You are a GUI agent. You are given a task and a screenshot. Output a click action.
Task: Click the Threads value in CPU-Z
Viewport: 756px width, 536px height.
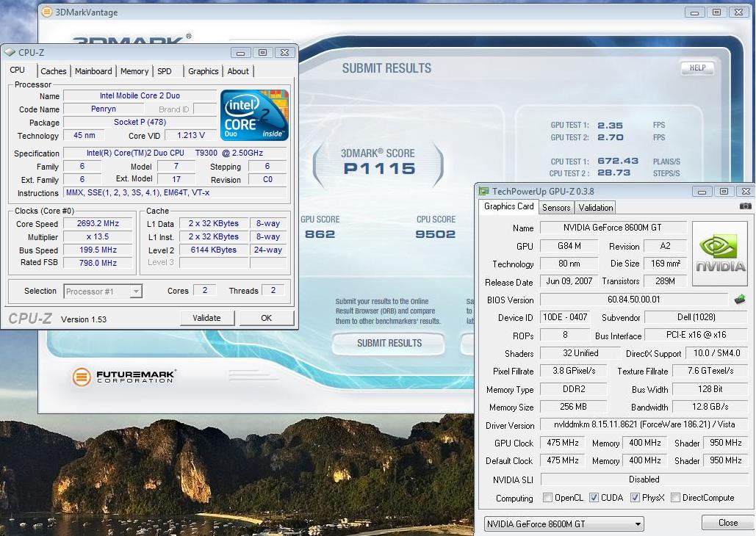273,290
